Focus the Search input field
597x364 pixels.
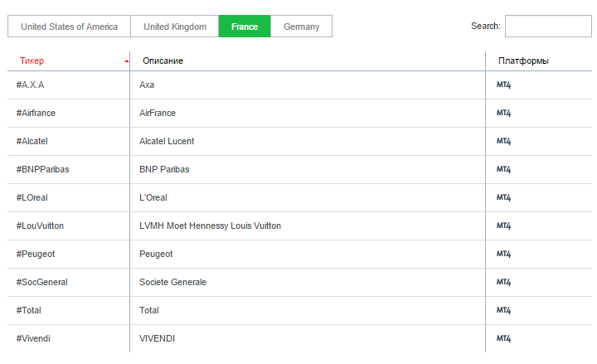tap(548, 27)
